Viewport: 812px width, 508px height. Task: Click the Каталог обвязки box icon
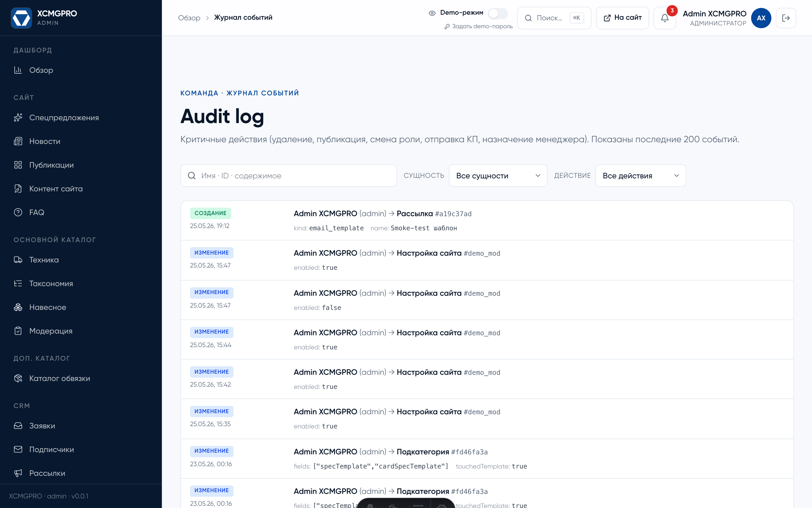tap(18, 378)
